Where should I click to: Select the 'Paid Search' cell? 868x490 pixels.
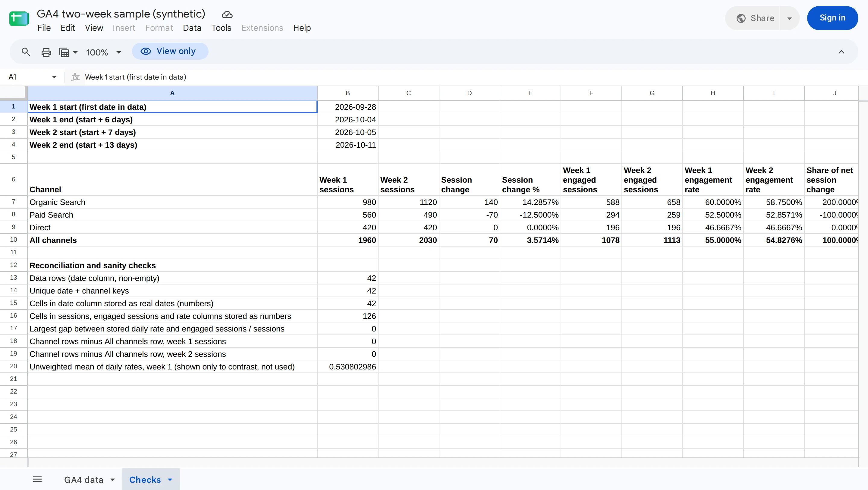[172, 215]
